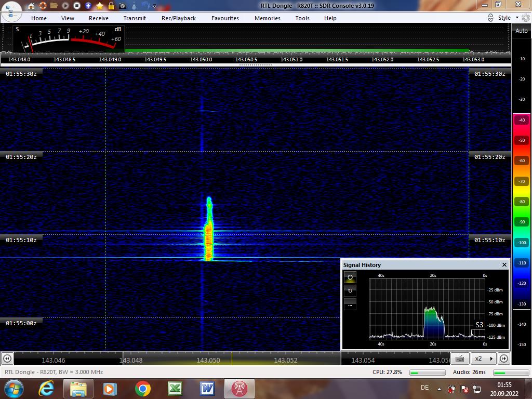Click the Auto level button above colour scale
The image size is (532, 399).
[522, 31]
